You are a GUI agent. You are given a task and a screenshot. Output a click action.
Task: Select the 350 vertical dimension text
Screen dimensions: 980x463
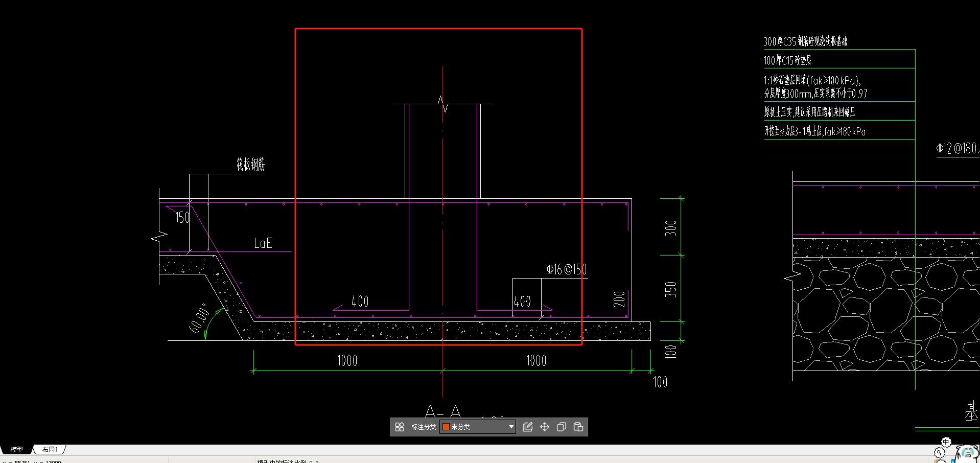671,289
